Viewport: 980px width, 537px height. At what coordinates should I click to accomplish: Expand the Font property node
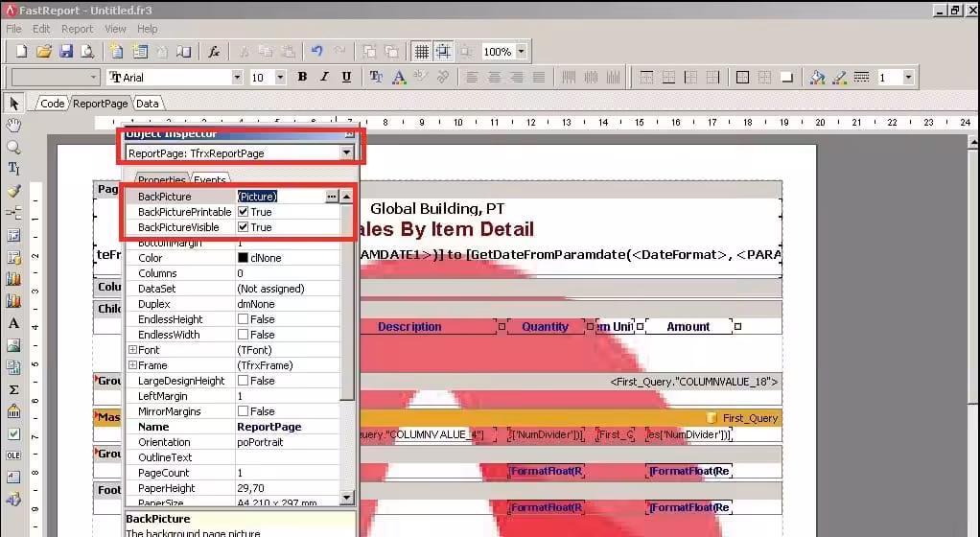132,349
